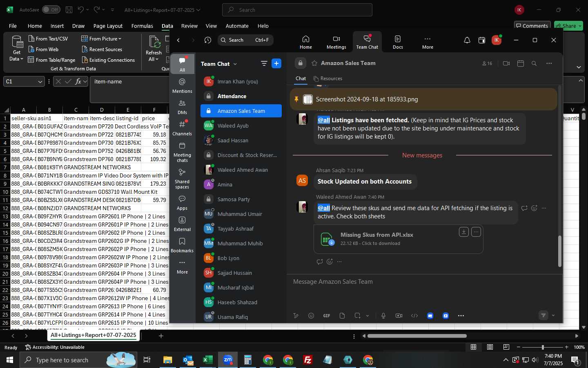Open Mentions in Zoom sidebar
588x368 pixels.
[x=182, y=85]
